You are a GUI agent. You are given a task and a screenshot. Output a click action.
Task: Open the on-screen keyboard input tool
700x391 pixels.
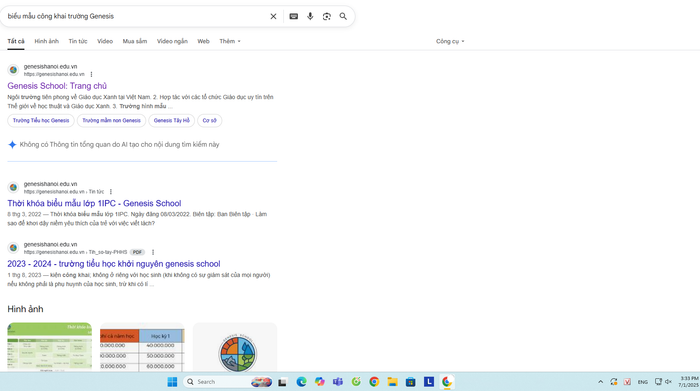point(293,17)
